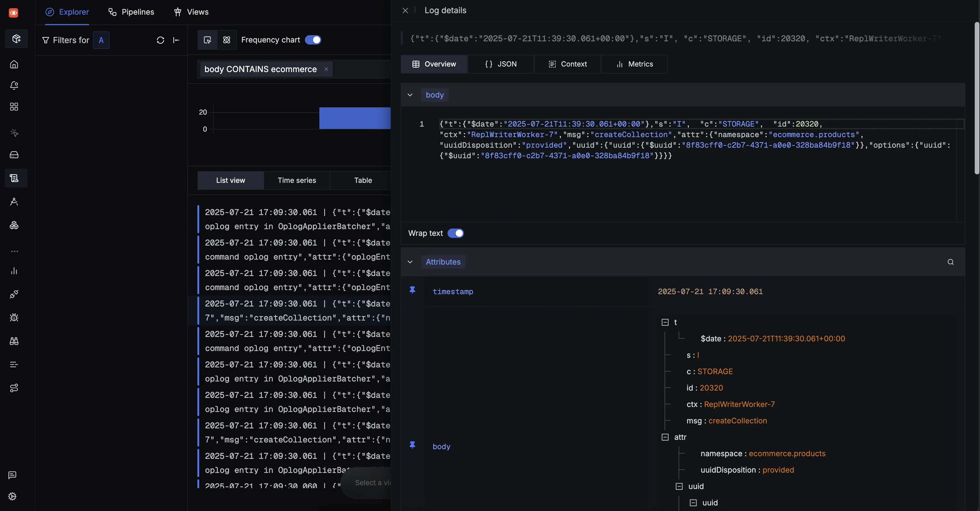Unpin the body attribute
Screen dimensions: 980x511
tap(412, 445)
